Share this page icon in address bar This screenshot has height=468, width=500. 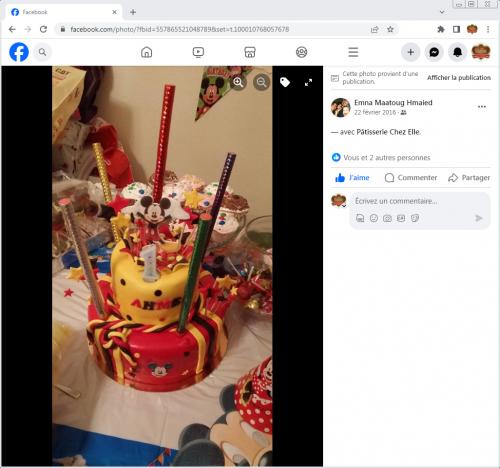[x=375, y=29]
